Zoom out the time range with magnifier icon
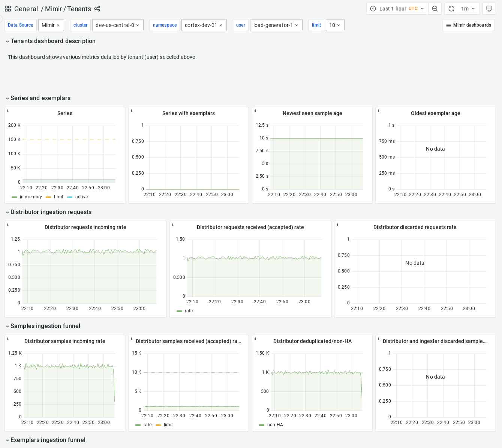 pos(435,8)
